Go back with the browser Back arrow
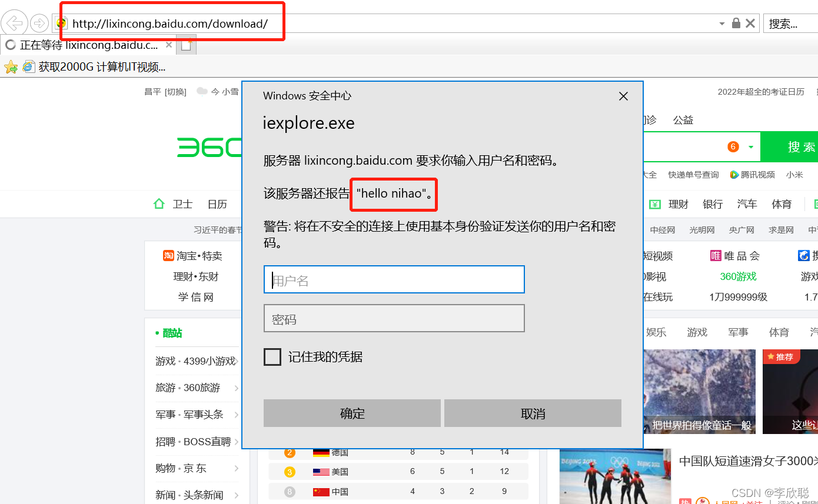The width and height of the screenshot is (818, 504). [x=15, y=24]
